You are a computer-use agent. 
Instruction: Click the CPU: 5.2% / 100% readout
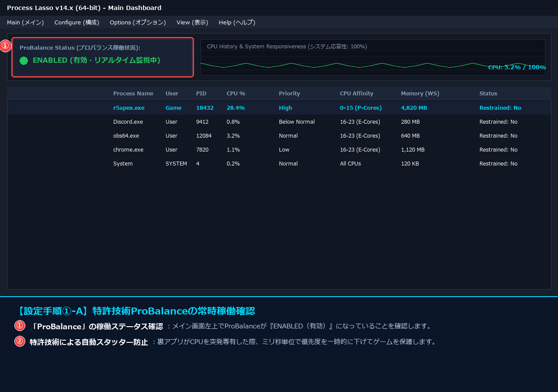point(517,68)
